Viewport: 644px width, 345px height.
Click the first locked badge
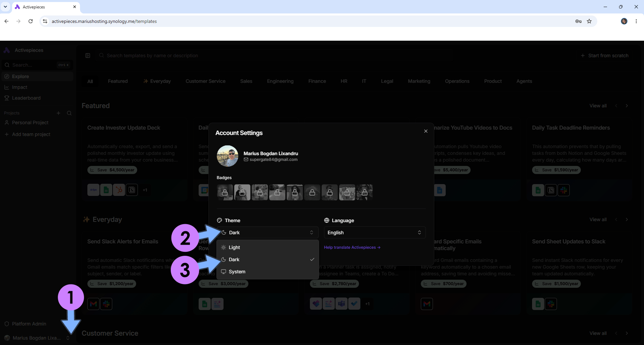coord(225,193)
